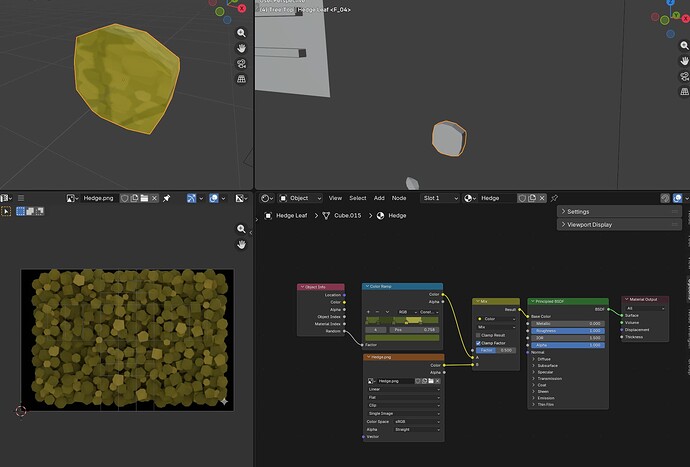The image size is (690, 467).
Task: Open Node menu in shader editor
Action: click(399, 199)
